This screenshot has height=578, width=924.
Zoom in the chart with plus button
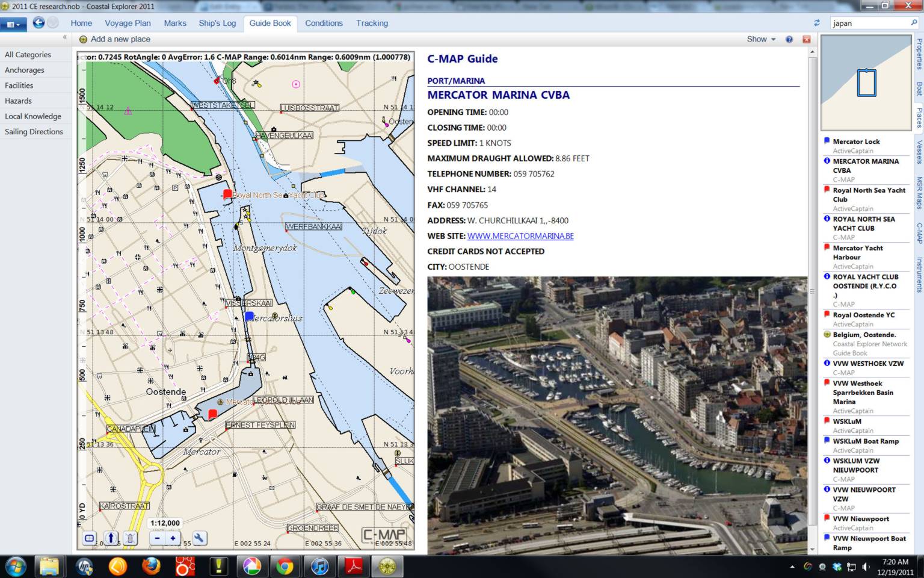coord(173,538)
